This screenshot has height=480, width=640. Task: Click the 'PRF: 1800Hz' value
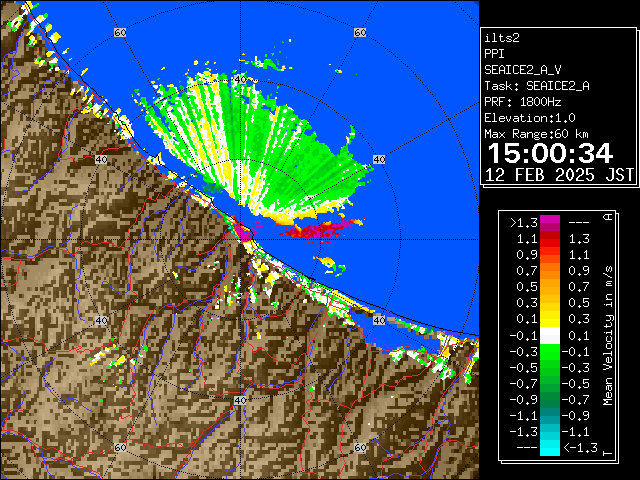(x=523, y=102)
